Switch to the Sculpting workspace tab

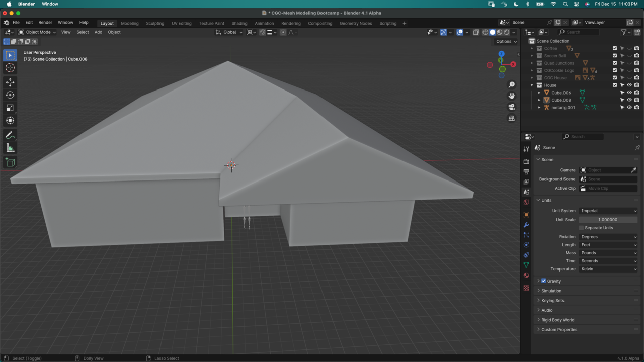coord(155,23)
